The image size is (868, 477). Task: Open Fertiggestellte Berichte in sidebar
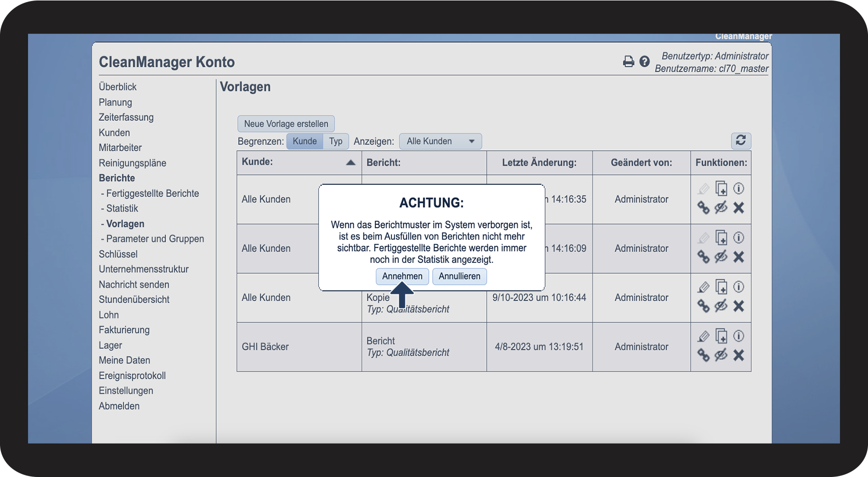click(x=152, y=194)
